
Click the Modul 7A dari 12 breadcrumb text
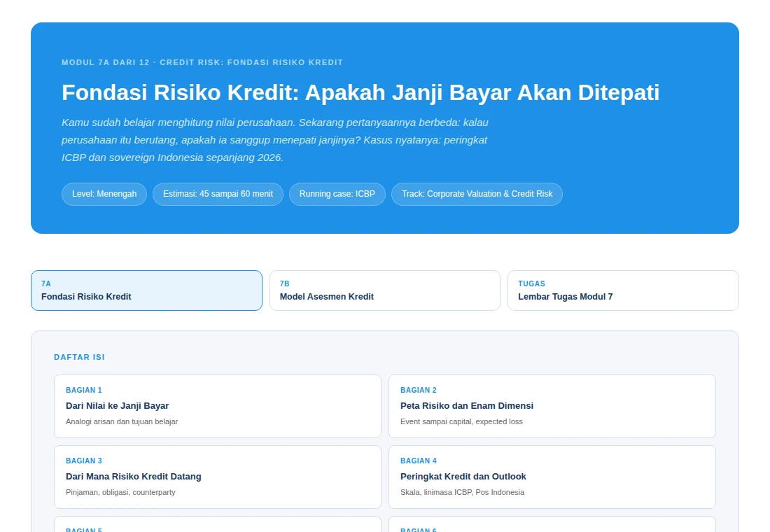(202, 62)
